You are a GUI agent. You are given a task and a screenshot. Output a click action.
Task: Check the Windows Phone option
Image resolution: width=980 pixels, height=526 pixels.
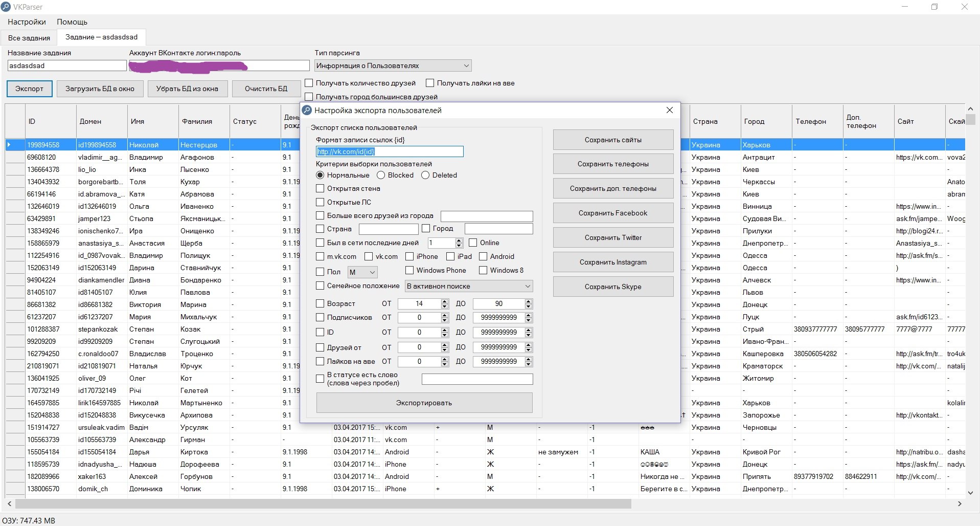[x=409, y=270]
